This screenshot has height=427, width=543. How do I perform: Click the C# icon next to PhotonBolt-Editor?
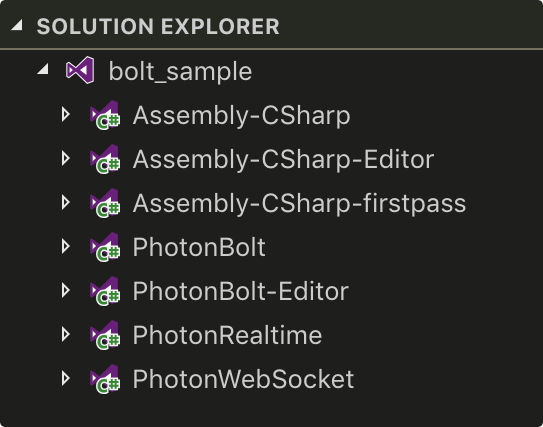click(x=105, y=291)
